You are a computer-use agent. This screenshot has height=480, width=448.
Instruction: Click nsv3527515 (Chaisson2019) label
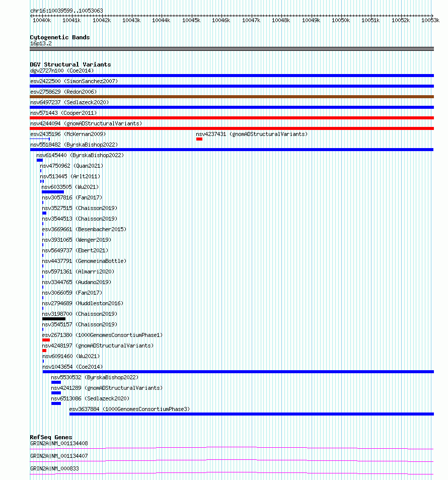click(80, 208)
